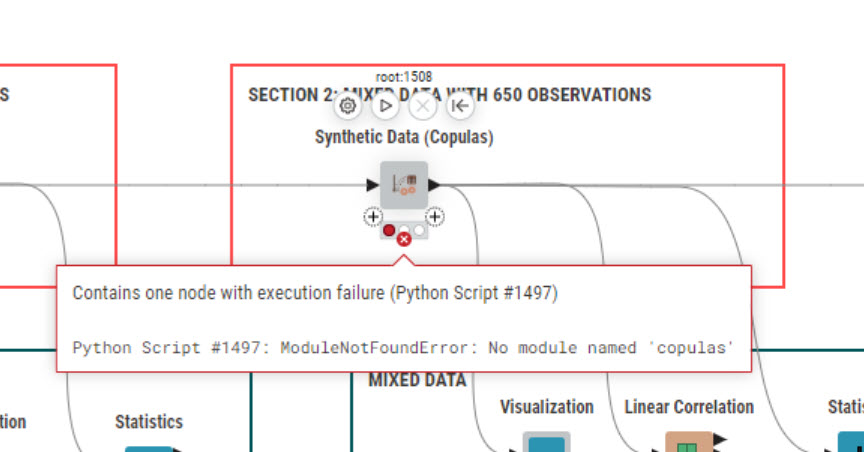The height and width of the screenshot is (452, 864).
Task: Select the Synthetic Data (Copulas) component node
Action: (x=404, y=185)
